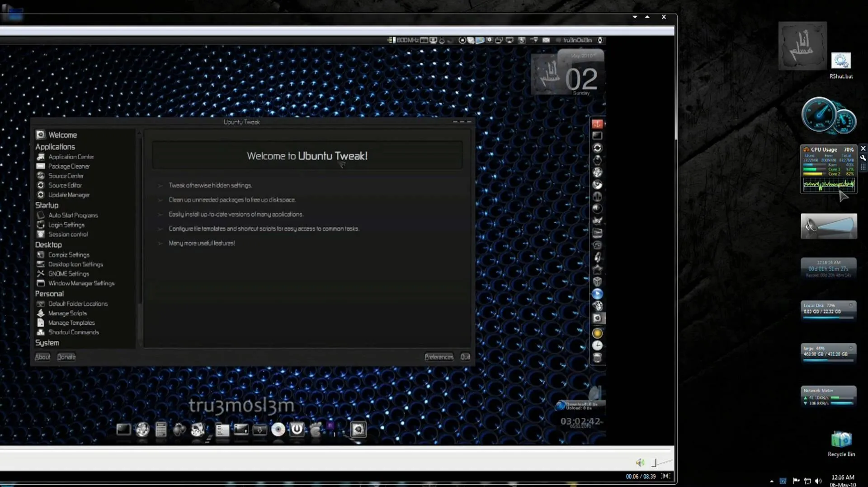This screenshot has height=487, width=868.
Task: Click the resize icon beside the playback time
Action: (666, 476)
